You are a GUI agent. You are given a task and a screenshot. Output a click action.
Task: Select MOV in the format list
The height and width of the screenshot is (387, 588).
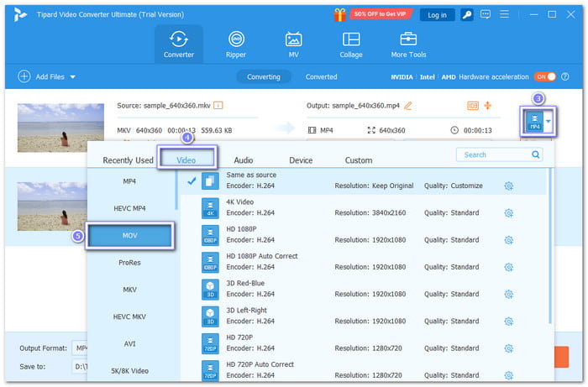129,235
